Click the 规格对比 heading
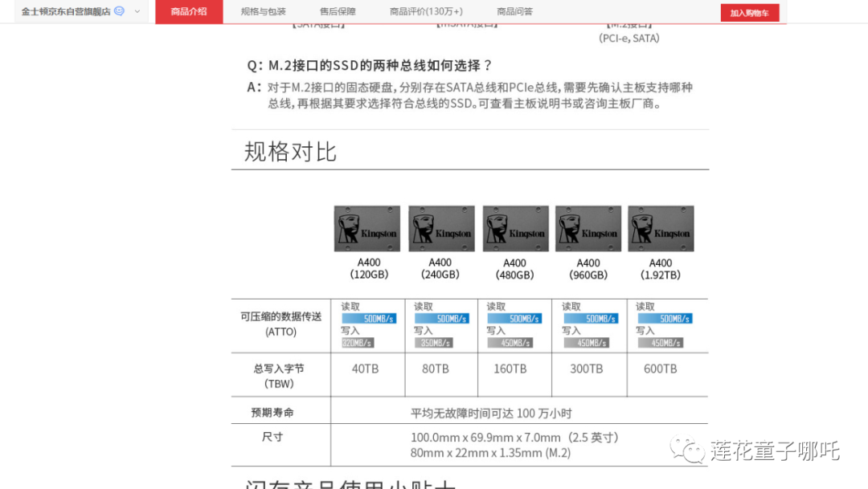 click(291, 152)
